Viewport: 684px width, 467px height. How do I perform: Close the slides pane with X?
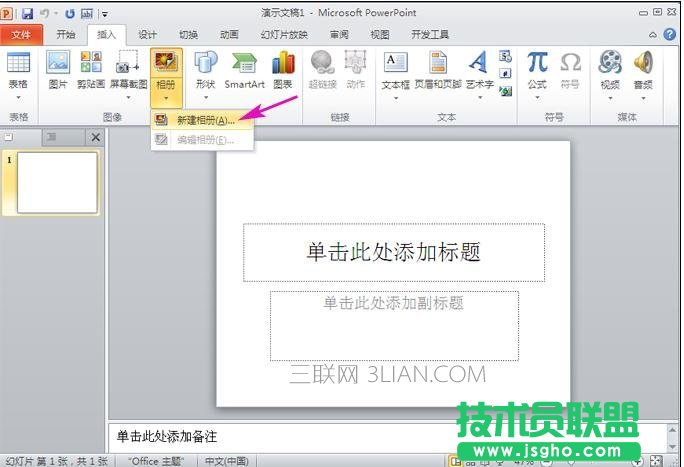tap(96, 137)
